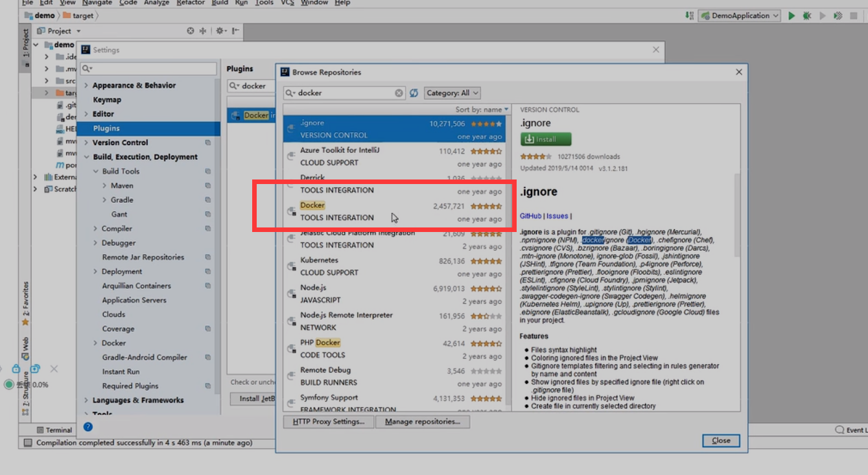
Task: Click the green Install button for .ignore
Action: point(545,139)
